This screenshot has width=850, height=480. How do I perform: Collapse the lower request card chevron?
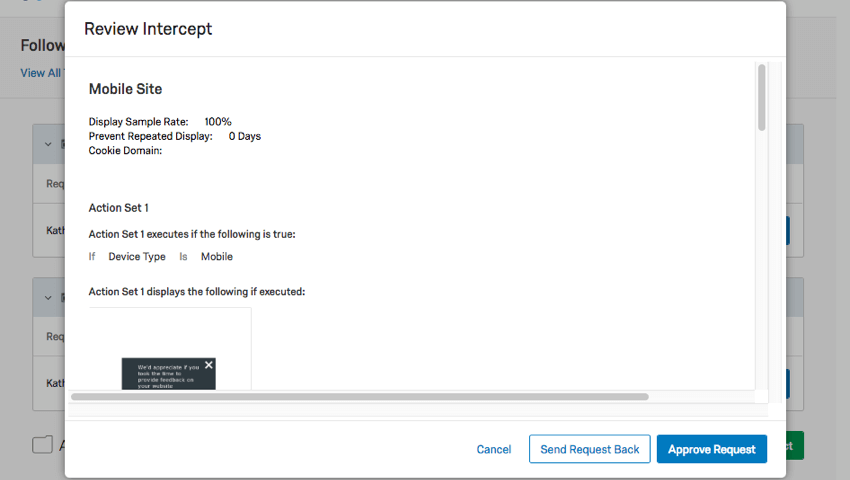48,298
